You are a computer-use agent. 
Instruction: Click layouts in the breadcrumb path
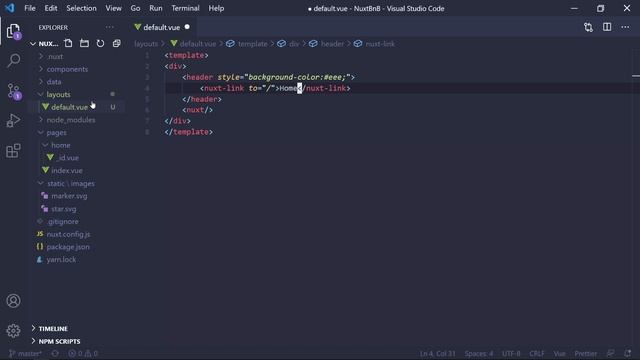pyautogui.click(x=146, y=44)
